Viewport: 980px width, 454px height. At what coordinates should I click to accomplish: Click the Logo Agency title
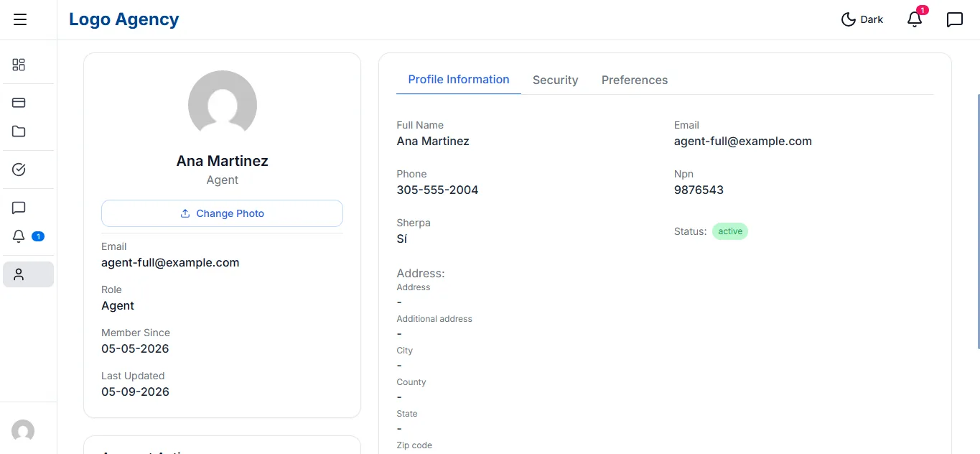[124, 19]
